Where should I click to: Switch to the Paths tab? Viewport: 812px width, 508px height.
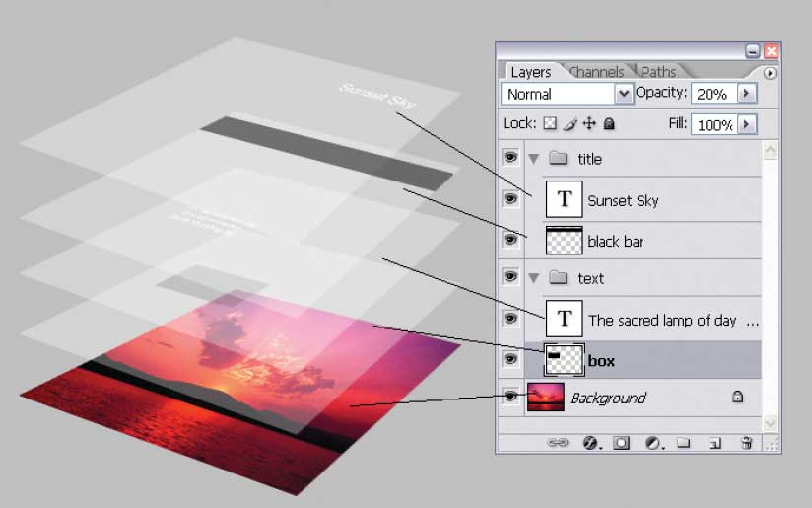click(658, 72)
